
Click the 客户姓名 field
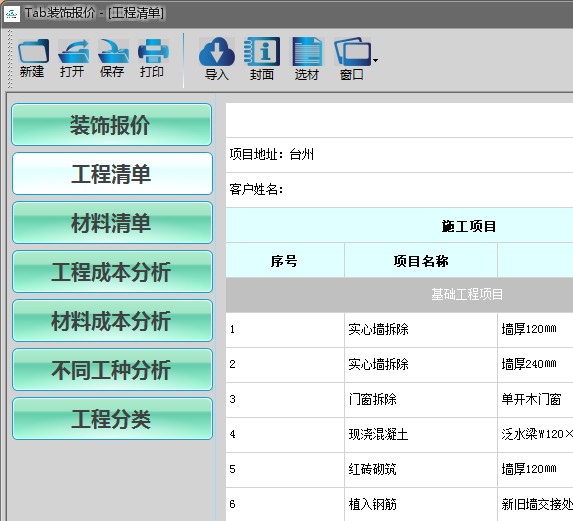399,190
